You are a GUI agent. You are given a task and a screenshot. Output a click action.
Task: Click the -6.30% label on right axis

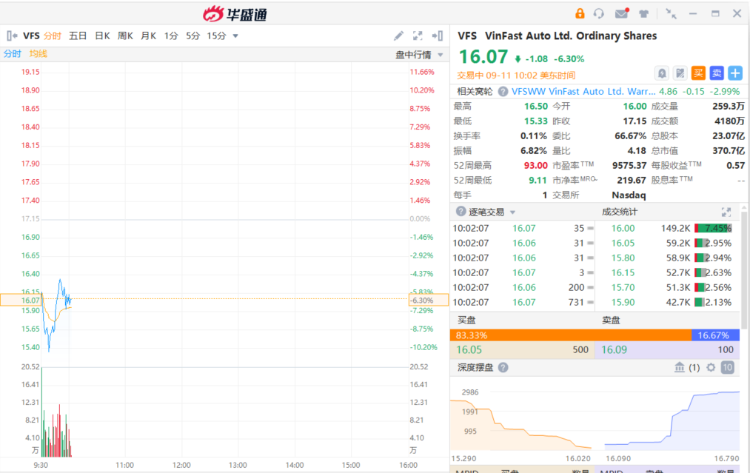point(422,300)
